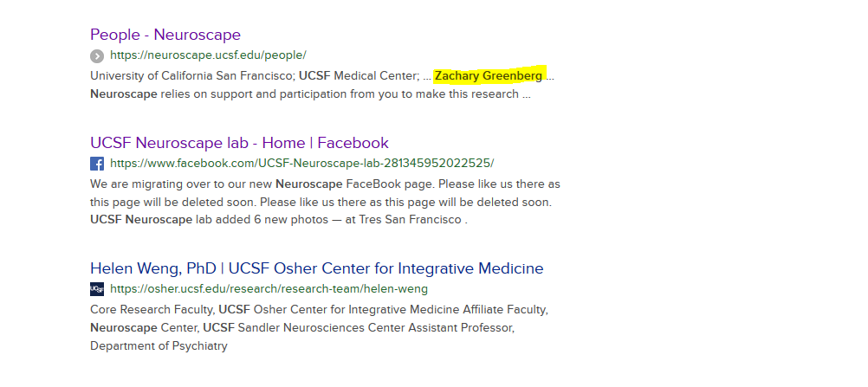The width and height of the screenshot is (868, 387).
Task: Open UCSF Neuroscape lab Facebook result title
Action: click(239, 143)
